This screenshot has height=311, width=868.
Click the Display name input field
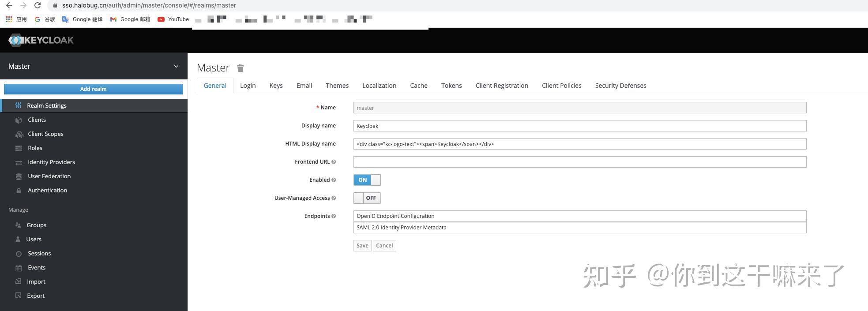click(x=580, y=126)
